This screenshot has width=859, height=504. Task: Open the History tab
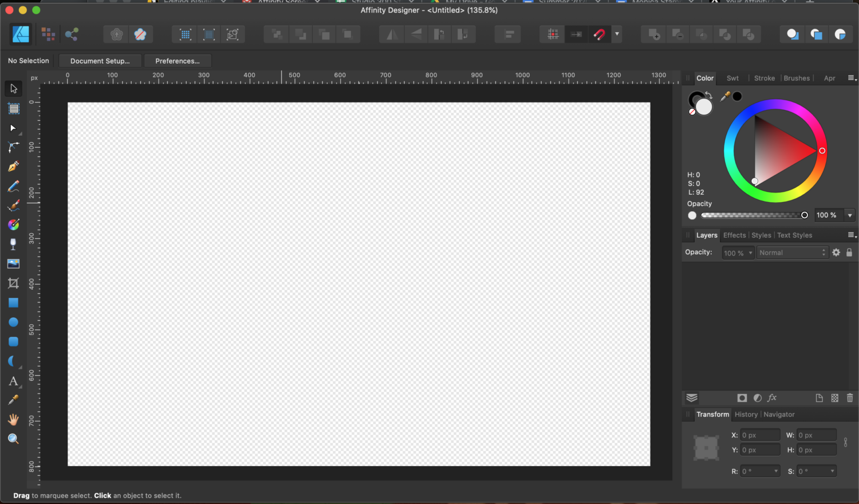[746, 414]
